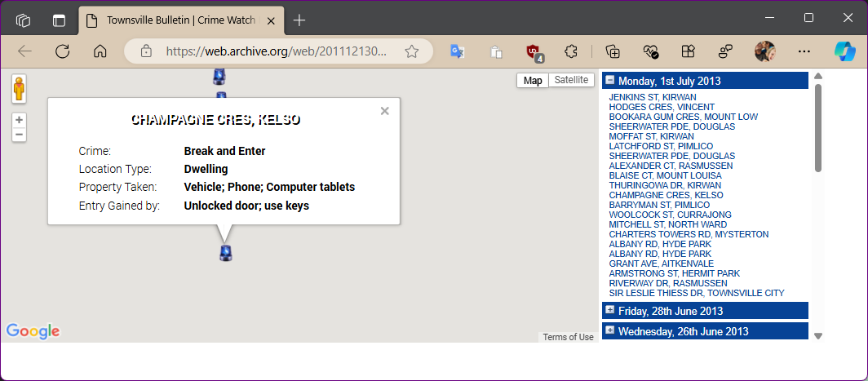Click the translate page icon

[457, 51]
